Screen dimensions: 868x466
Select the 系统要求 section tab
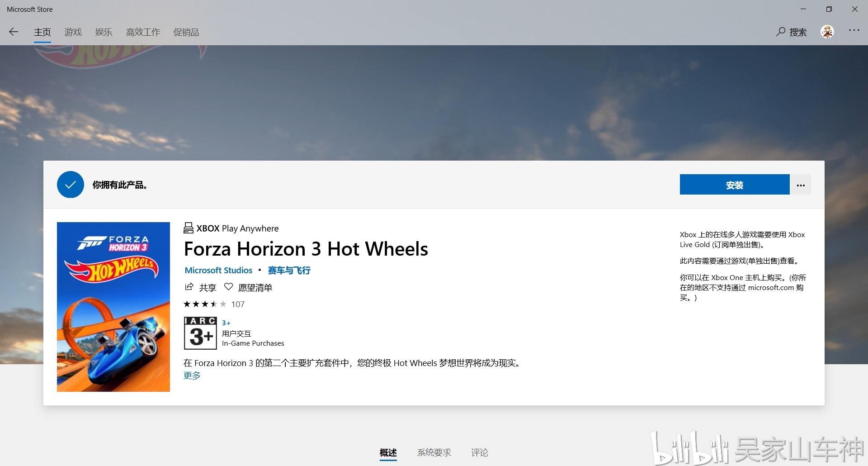434,452
